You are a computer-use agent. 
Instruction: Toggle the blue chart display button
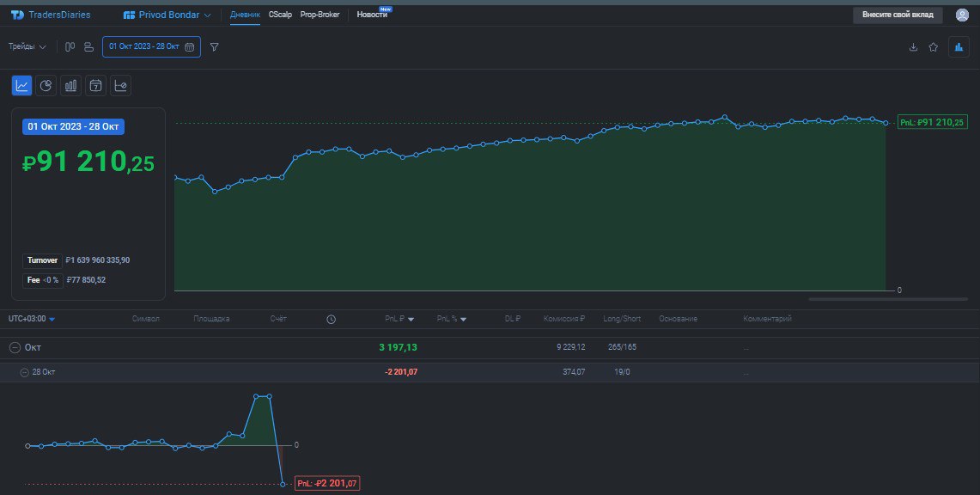958,47
